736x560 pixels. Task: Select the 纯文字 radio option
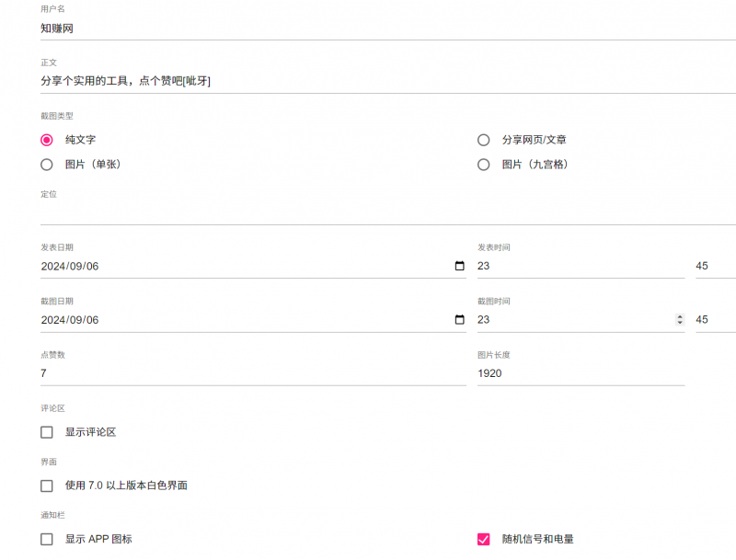coord(47,140)
